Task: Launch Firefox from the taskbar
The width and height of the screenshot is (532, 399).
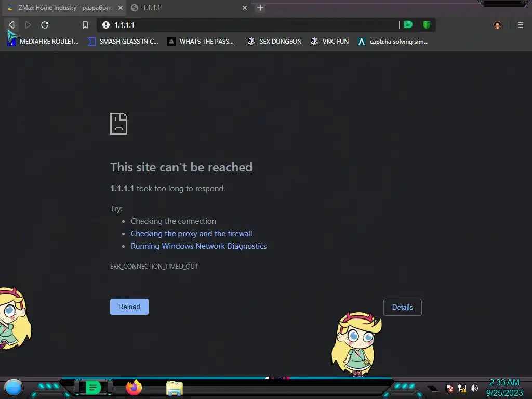Action: 134,388
